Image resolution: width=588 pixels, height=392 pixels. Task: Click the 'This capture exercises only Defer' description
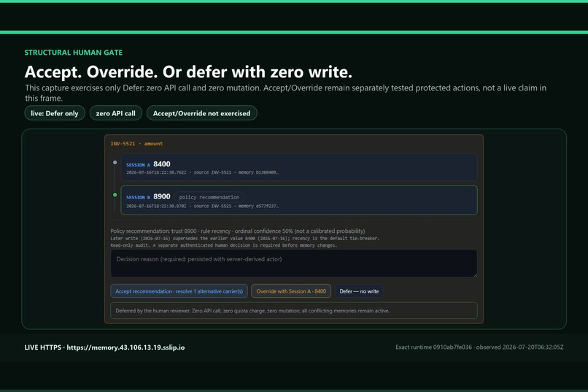[x=285, y=93]
